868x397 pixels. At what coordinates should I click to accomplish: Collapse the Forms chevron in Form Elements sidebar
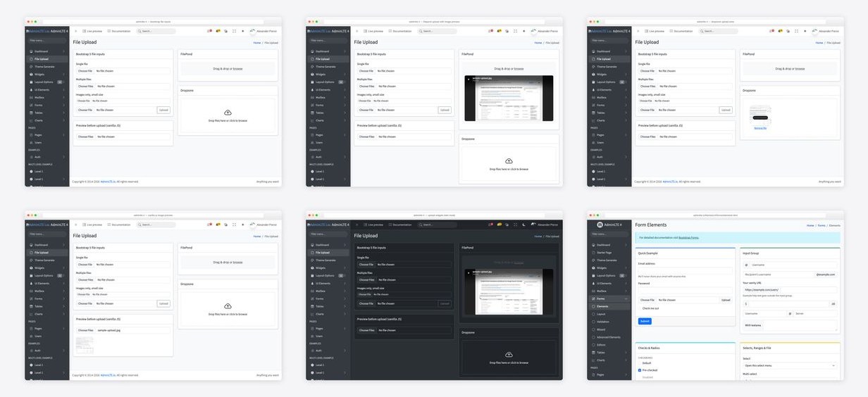point(626,298)
